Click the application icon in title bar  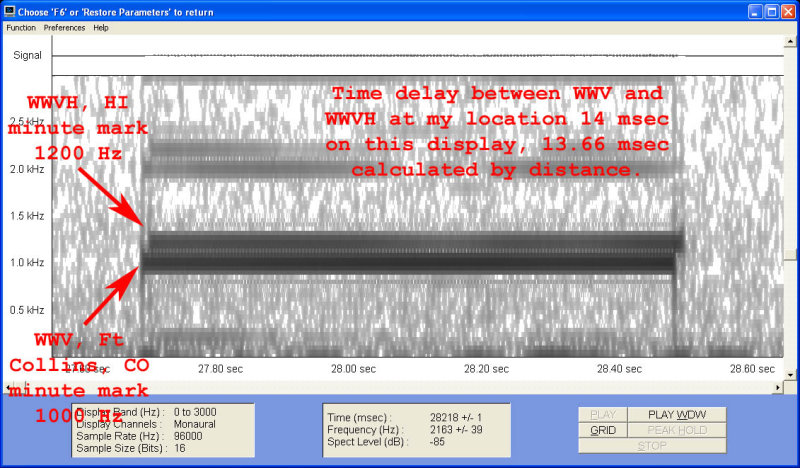pyautogui.click(x=10, y=11)
